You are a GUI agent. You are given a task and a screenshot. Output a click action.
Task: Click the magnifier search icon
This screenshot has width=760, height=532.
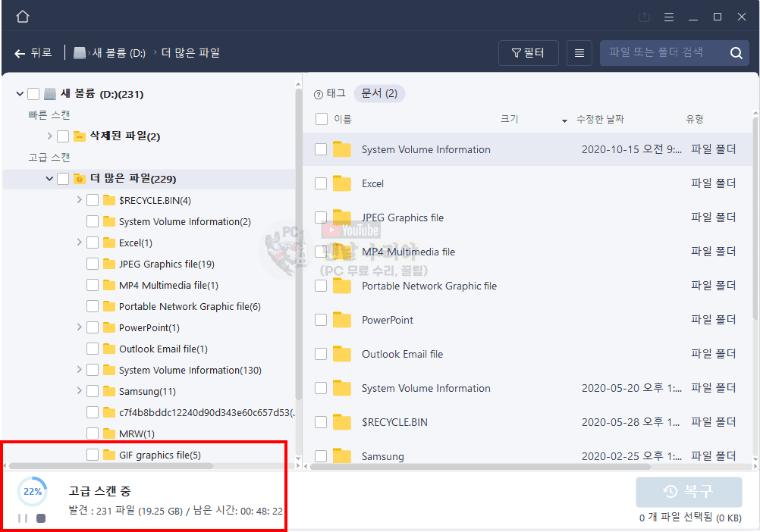tap(736, 53)
